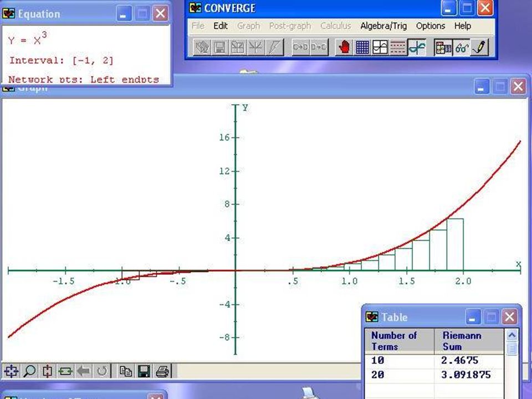532x399 pixels.
Task: Open the Options menu
Action: pyautogui.click(x=431, y=26)
